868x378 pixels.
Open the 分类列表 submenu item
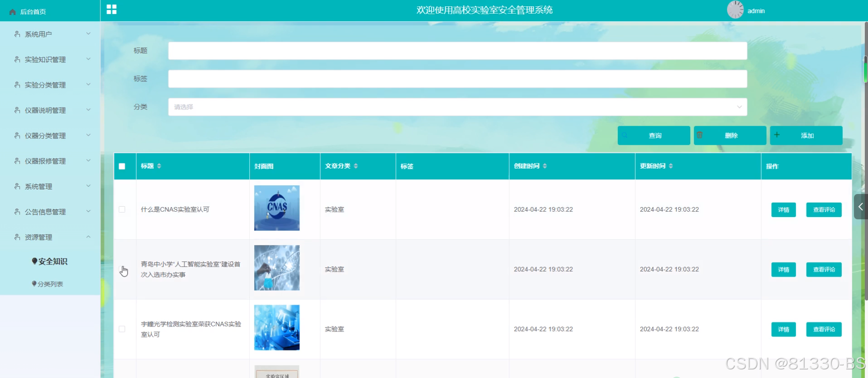[x=50, y=284]
